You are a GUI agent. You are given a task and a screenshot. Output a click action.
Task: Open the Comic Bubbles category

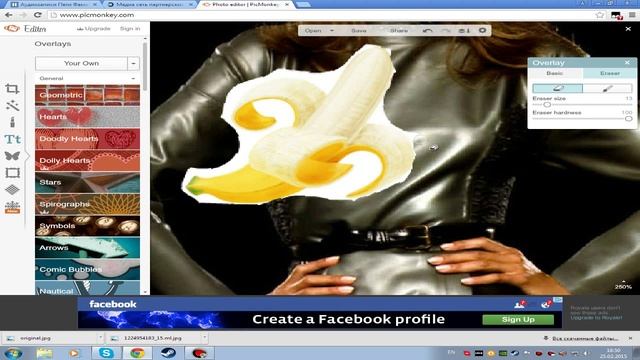(87, 269)
